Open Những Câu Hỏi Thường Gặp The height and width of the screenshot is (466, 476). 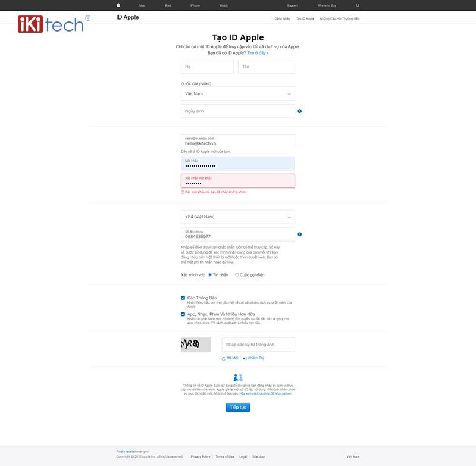(339, 19)
